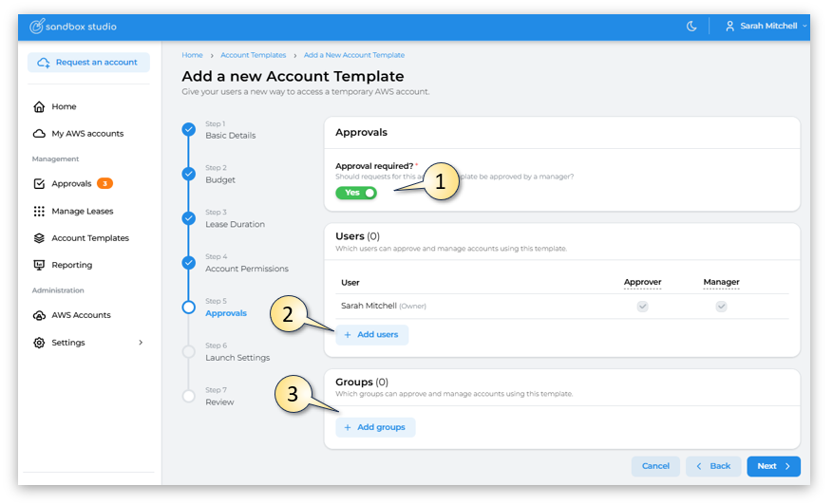Open the Sarah Mitchell user dropdown
This screenshot has height=504, width=833.
(767, 27)
